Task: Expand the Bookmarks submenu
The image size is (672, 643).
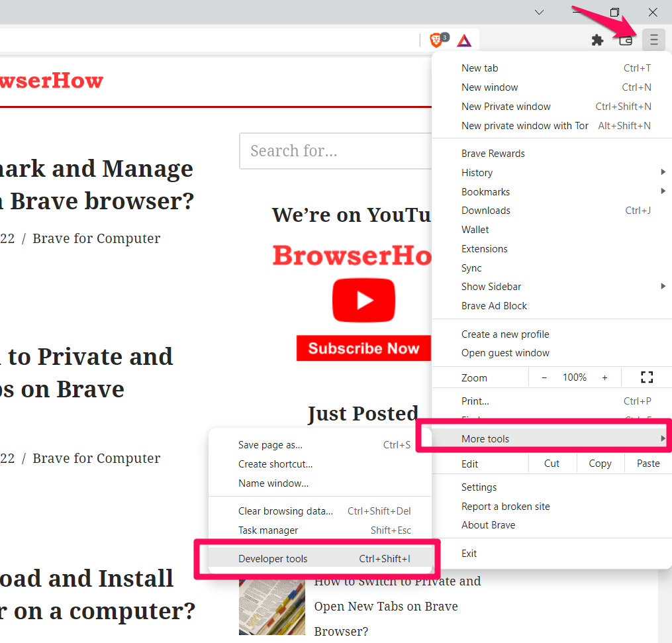Action: coord(552,191)
